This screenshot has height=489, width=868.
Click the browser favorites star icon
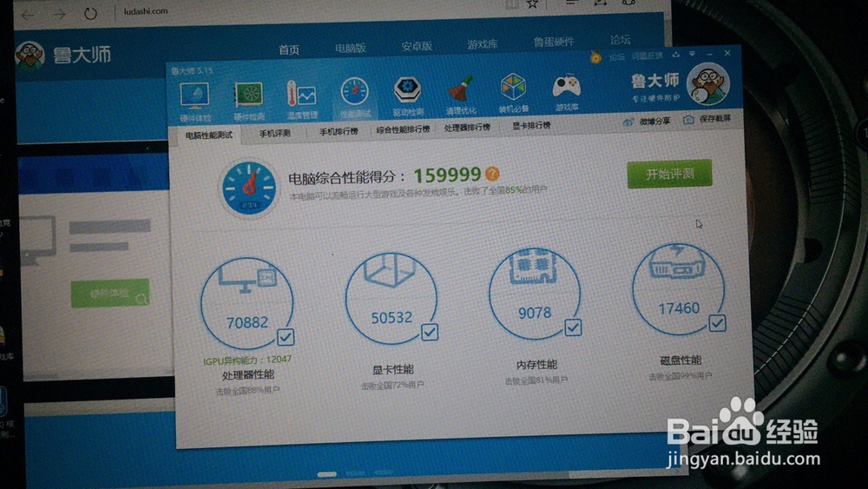pyautogui.click(x=532, y=4)
